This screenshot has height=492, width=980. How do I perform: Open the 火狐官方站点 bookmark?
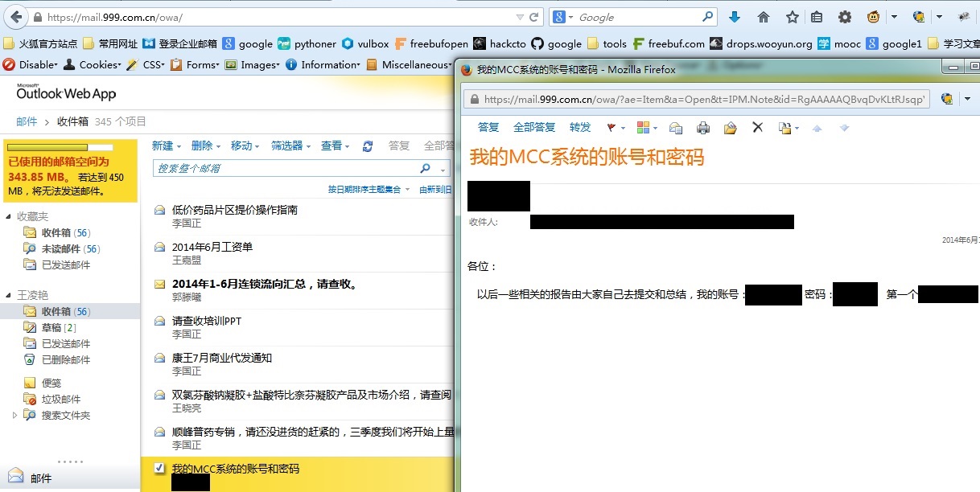point(41,44)
